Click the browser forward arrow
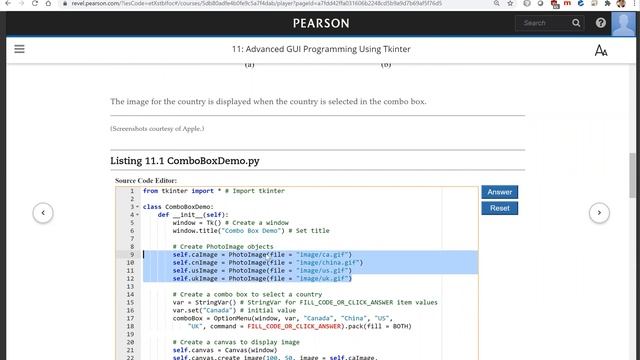Viewport: 640px width, 360px height. tap(21, 3)
